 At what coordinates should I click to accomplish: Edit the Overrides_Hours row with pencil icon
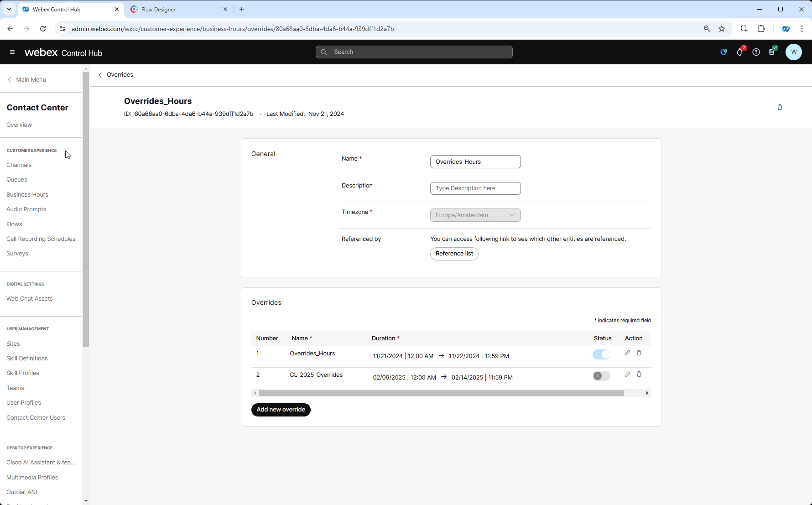(627, 353)
